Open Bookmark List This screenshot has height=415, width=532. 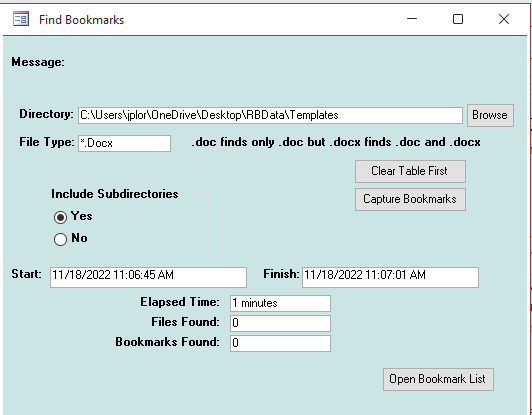438,379
